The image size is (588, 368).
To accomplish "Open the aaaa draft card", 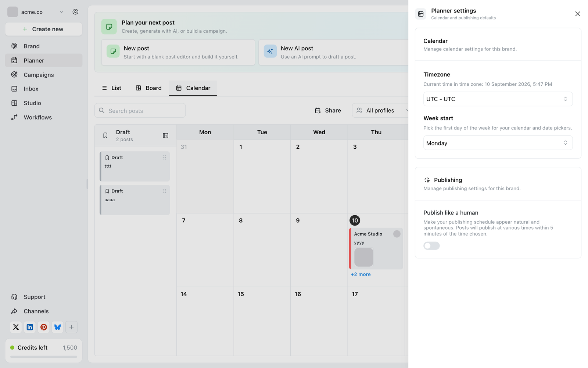I will pyautogui.click(x=135, y=200).
